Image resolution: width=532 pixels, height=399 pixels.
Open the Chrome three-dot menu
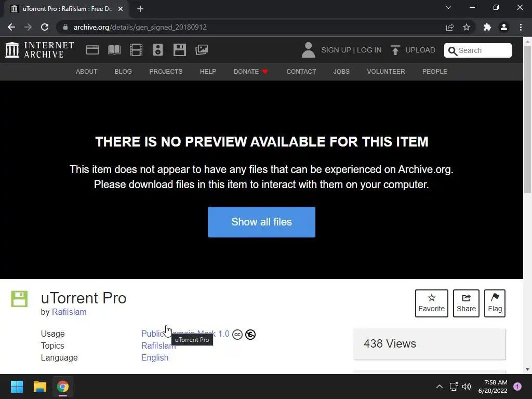521,27
